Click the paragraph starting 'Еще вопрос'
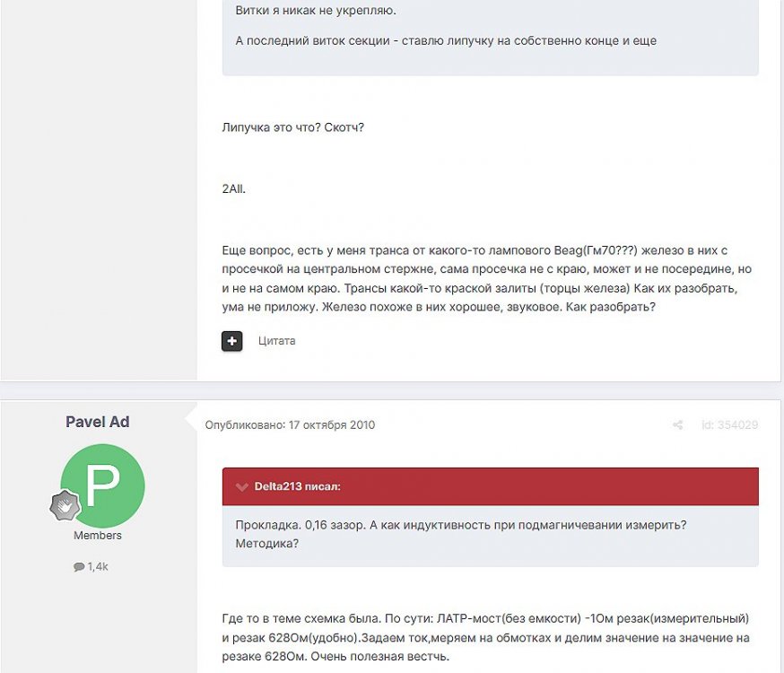Image resolution: width=784 pixels, height=673 pixels. point(484,279)
